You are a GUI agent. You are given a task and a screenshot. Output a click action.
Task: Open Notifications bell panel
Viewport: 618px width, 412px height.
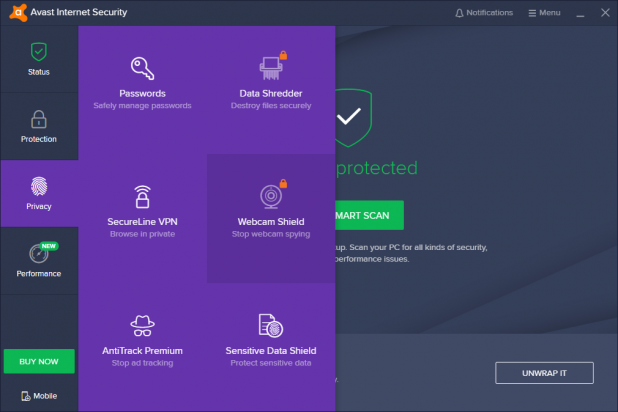tap(483, 13)
